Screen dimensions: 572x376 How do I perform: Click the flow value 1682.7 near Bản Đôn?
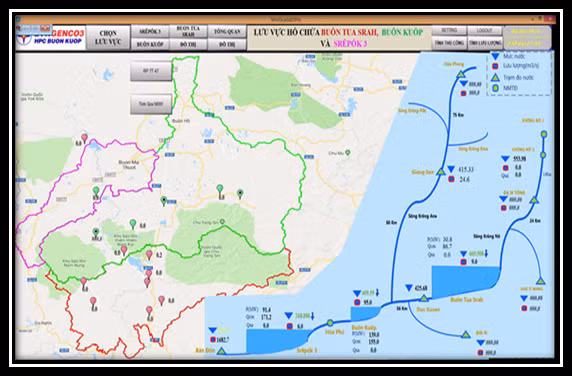(223, 340)
